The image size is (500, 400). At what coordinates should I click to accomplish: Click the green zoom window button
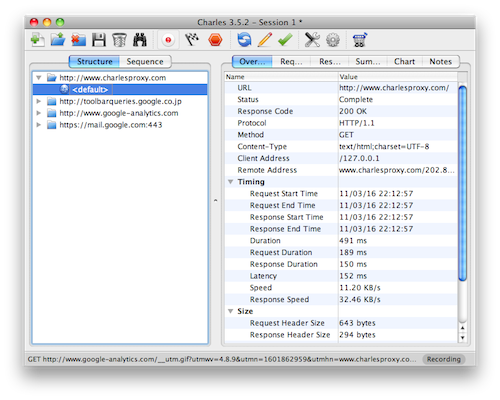pyautogui.click(x=60, y=22)
